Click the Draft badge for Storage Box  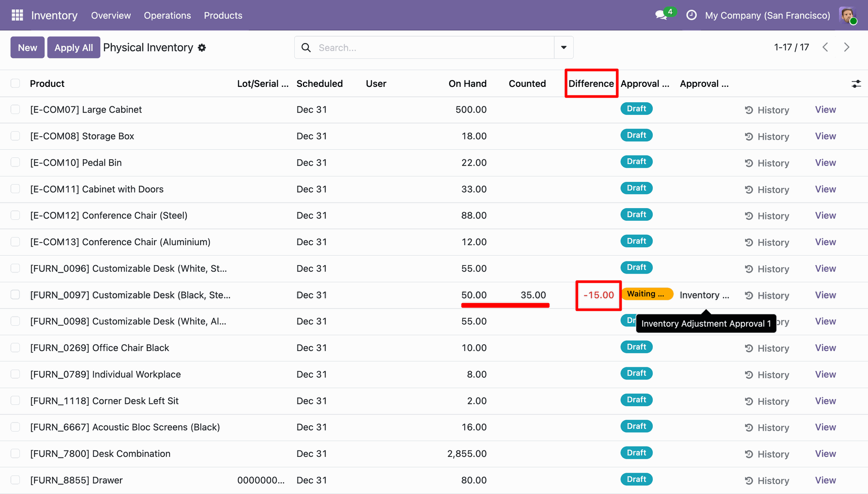pos(637,135)
